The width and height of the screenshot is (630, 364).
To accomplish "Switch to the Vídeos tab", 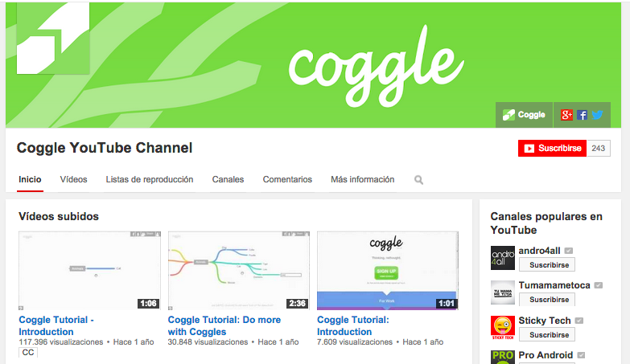I will pos(73,179).
